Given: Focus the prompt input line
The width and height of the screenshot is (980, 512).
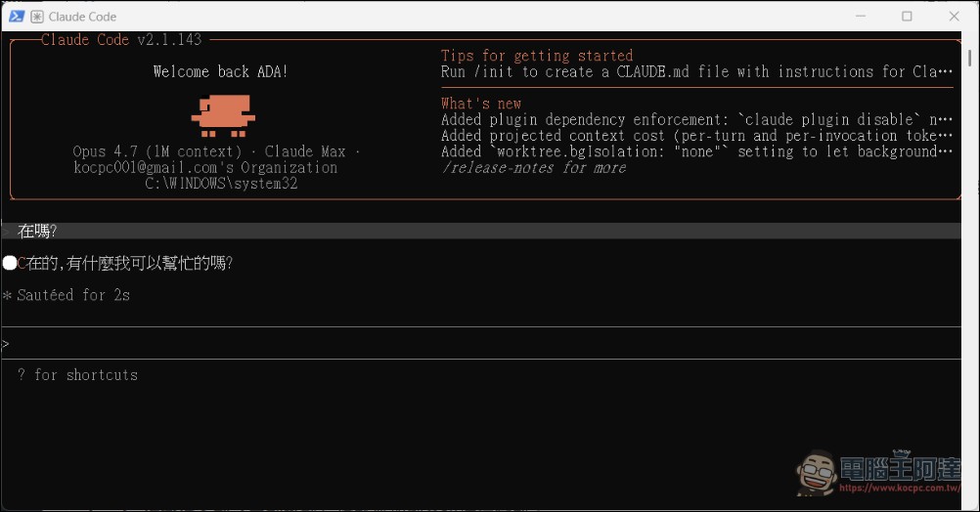Looking at the screenshot, I should (x=481, y=343).
